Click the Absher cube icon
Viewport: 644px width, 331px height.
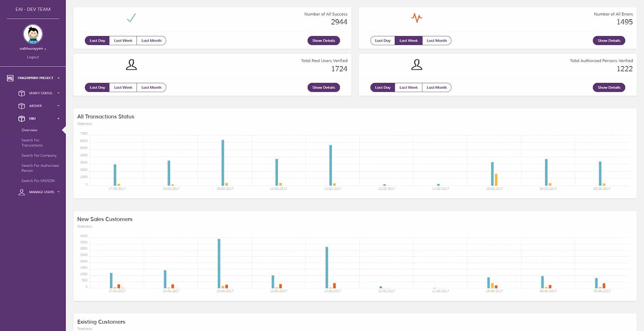pyautogui.click(x=21, y=106)
